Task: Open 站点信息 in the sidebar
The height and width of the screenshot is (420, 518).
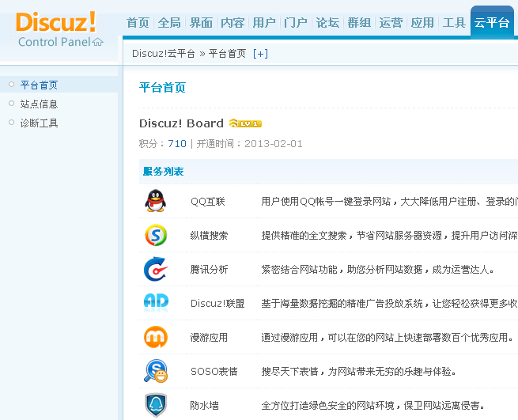Action: coord(39,104)
